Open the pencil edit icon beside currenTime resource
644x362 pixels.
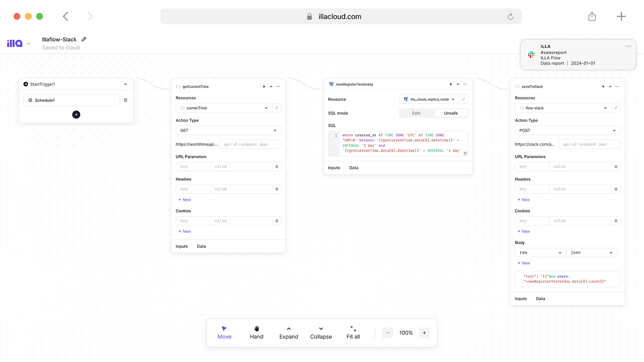click(277, 108)
